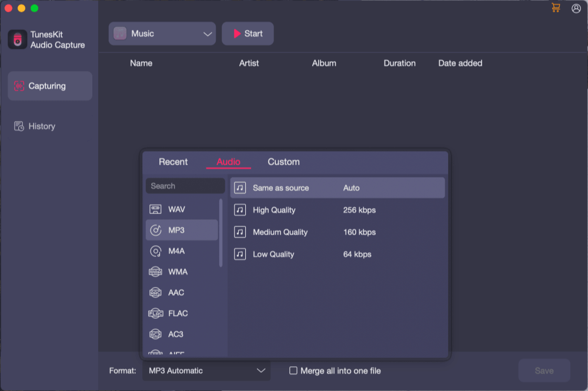Click the music note icon beside Low Quality
Image resolution: width=588 pixels, height=391 pixels.
click(240, 254)
